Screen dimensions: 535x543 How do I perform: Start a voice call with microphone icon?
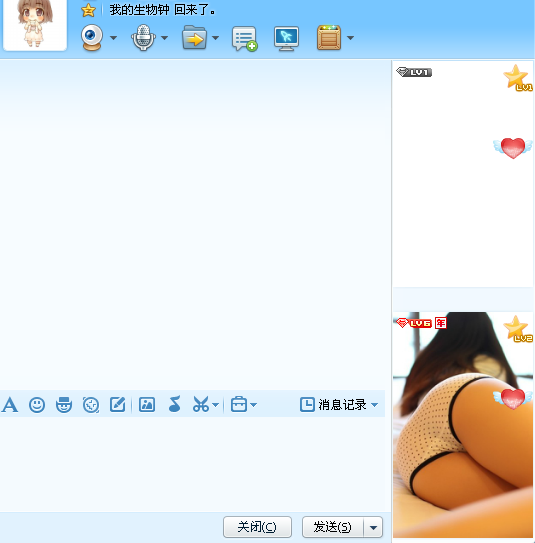(143, 37)
